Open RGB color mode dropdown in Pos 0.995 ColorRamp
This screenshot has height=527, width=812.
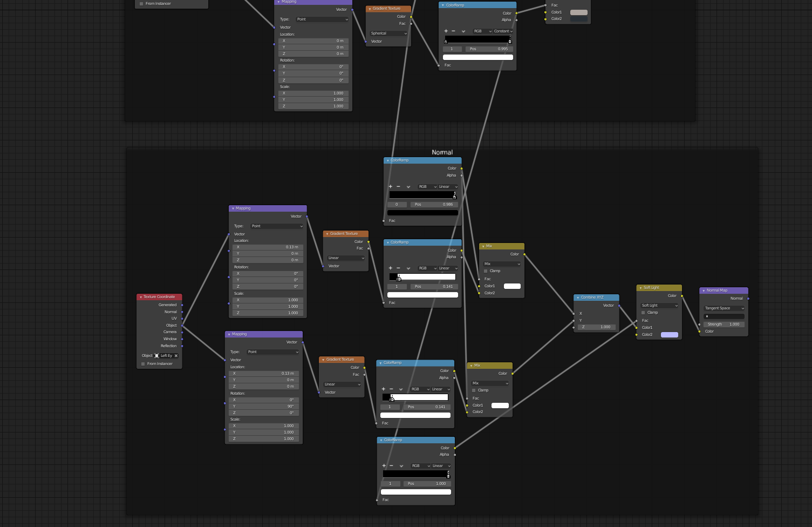click(x=482, y=31)
